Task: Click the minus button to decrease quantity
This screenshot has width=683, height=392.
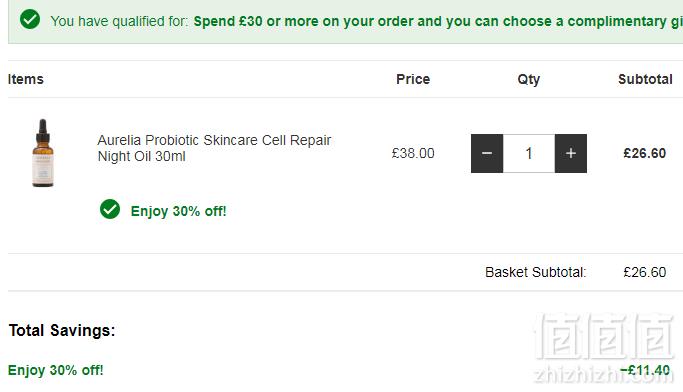Action: click(x=487, y=153)
